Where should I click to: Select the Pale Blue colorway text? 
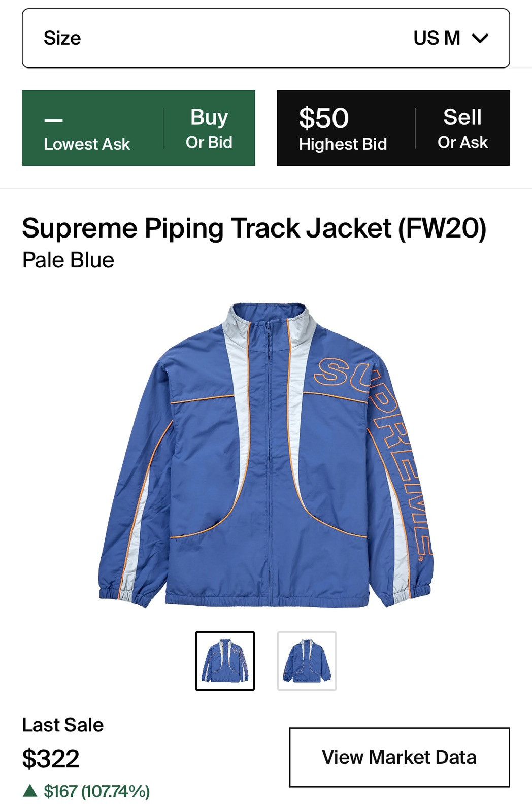click(68, 260)
